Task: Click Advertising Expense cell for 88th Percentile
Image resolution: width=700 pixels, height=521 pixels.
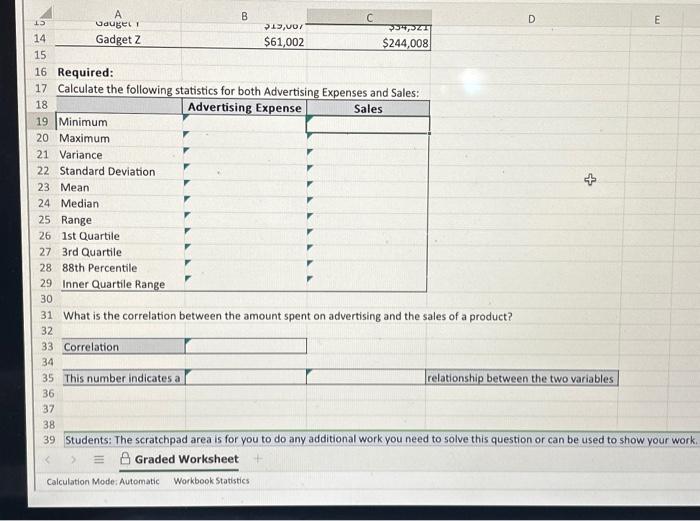Action: 246,267
